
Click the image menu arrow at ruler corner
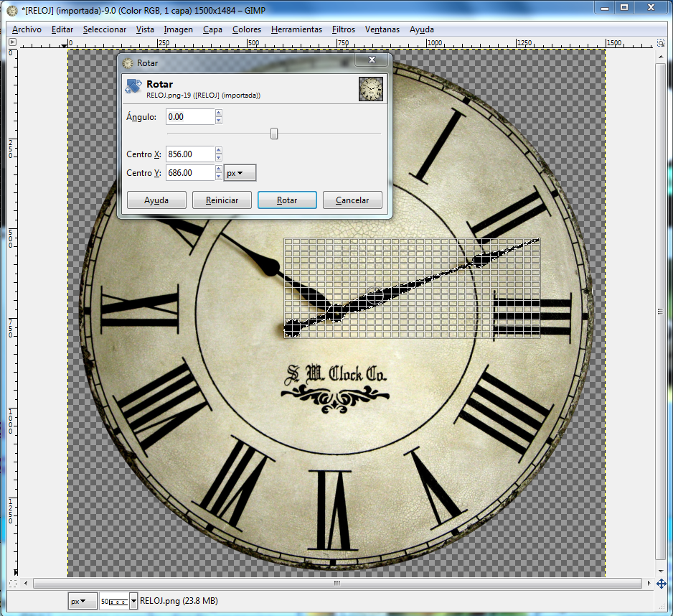[12, 42]
